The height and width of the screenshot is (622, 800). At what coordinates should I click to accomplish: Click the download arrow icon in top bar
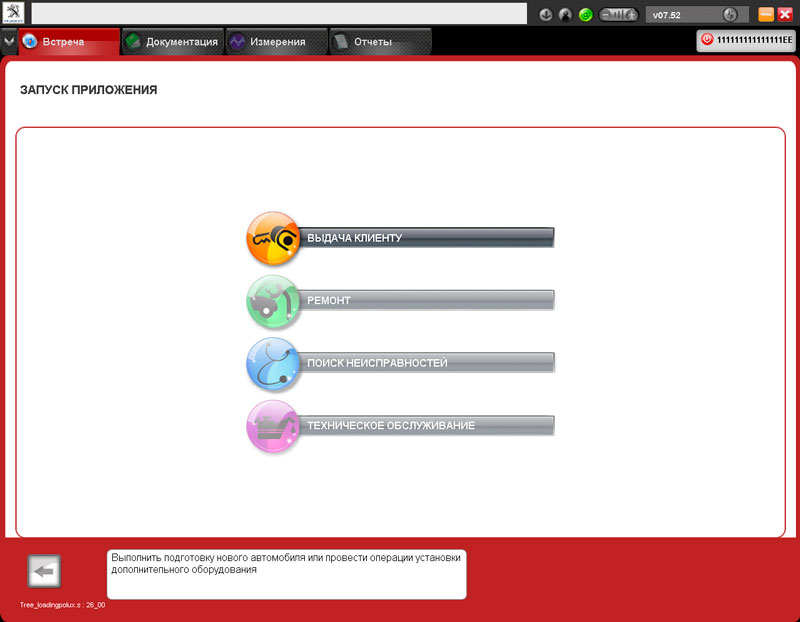point(546,15)
